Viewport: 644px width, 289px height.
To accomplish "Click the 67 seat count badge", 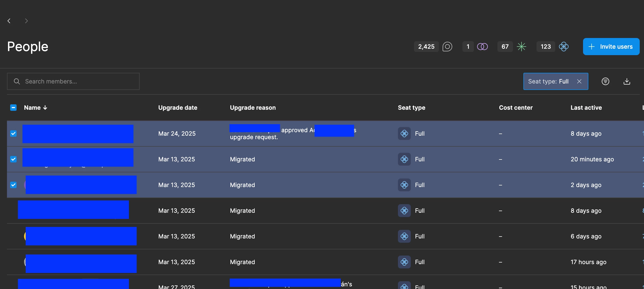I will pyautogui.click(x=505, y=47).
